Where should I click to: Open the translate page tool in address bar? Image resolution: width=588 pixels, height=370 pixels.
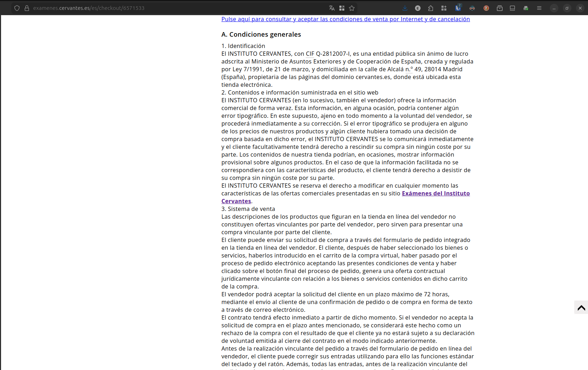point(332,8)
